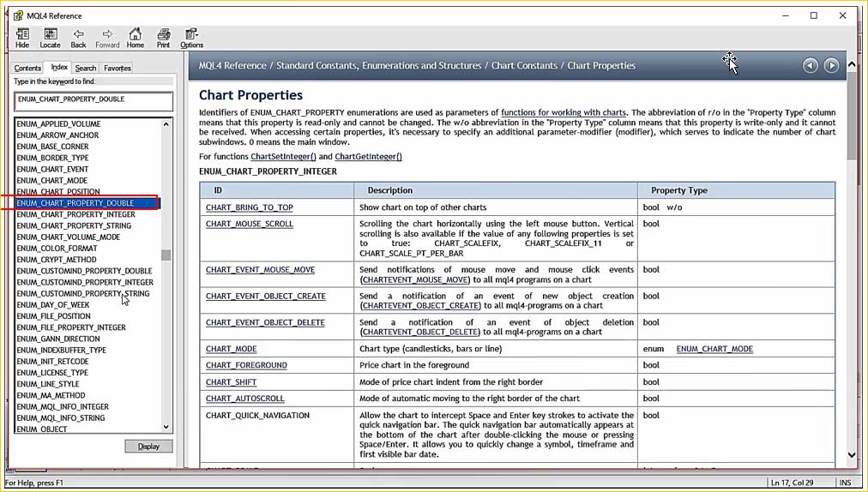Select ENUM_DAY_OF_WEEK in index list
Viewport: 868px width, 492px height.
coord(53,305)
